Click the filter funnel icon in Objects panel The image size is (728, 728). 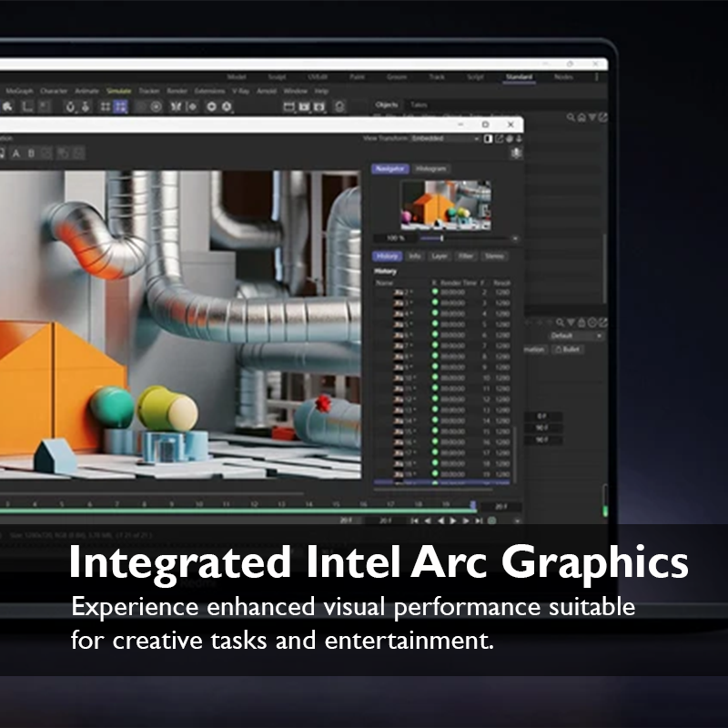pyautogui.click(x=592, y=117)
